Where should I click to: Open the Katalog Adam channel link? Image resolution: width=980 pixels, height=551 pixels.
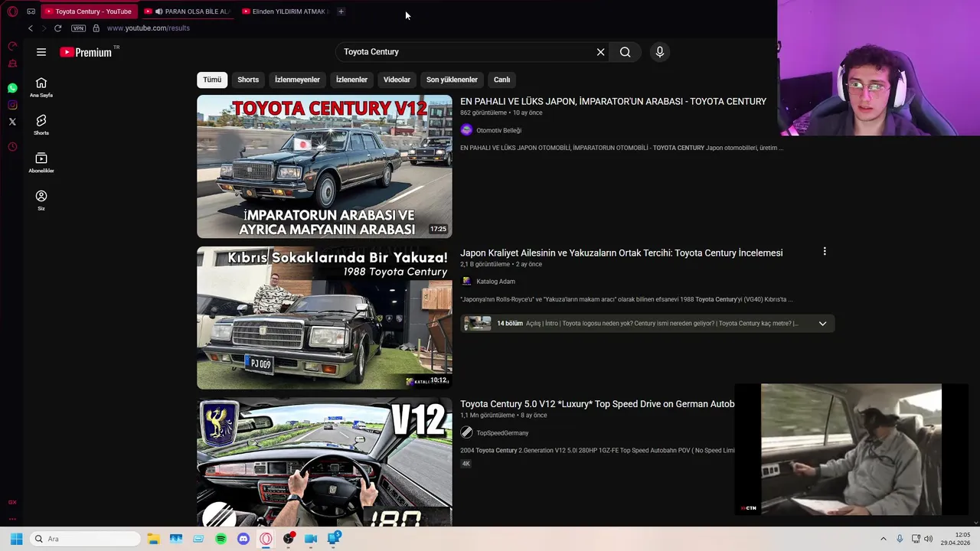[x=495, y=282]
